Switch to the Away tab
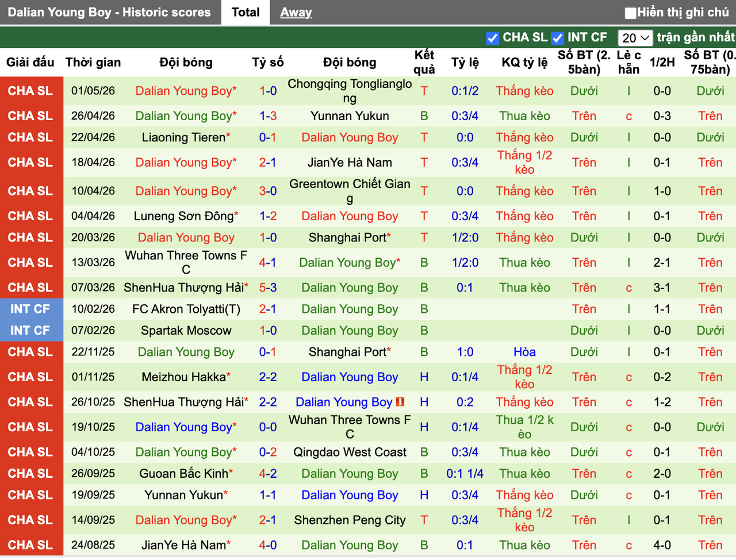The height and width of the screenshot is (560, 736). [x=296, y=12]
